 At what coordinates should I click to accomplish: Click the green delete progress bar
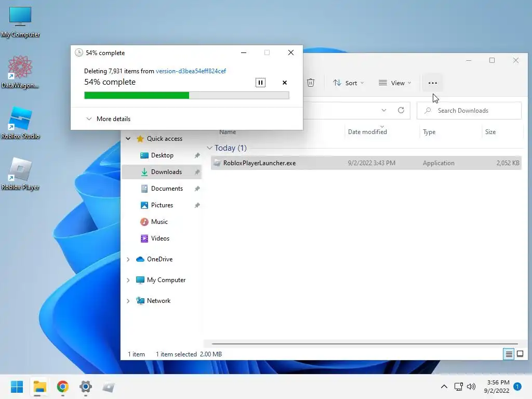(187, 96)
